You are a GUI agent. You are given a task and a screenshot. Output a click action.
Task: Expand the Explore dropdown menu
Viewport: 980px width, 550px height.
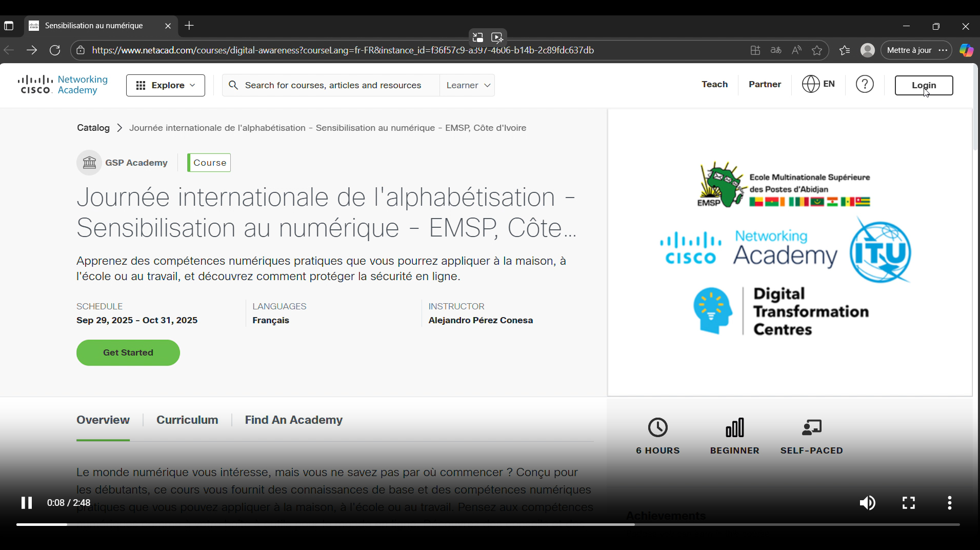pos(166,86)
